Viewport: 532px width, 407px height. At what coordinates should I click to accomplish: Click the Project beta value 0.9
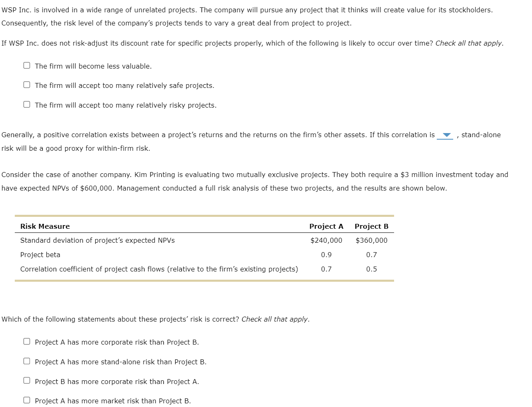(x=327, y=255)
